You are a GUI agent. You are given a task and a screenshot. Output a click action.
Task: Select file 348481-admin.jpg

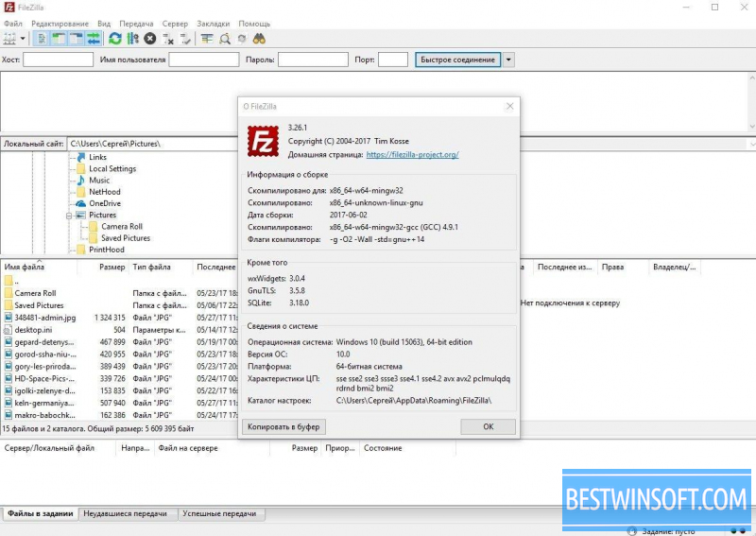44,318
